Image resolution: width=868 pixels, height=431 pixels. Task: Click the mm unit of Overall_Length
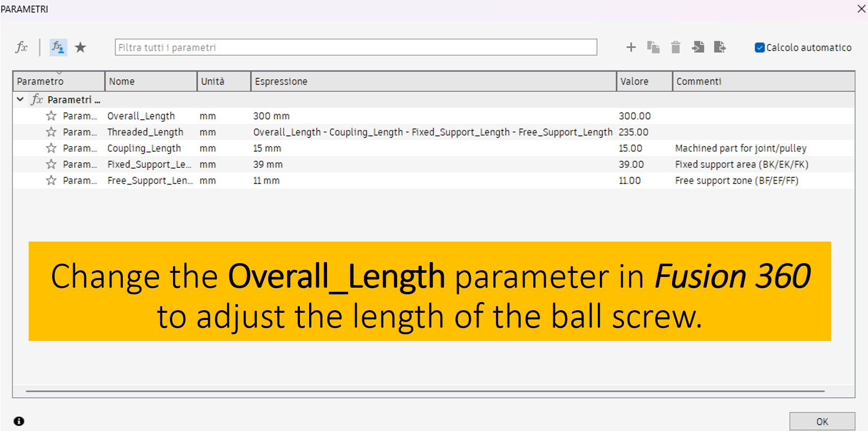tap(208, 116)
